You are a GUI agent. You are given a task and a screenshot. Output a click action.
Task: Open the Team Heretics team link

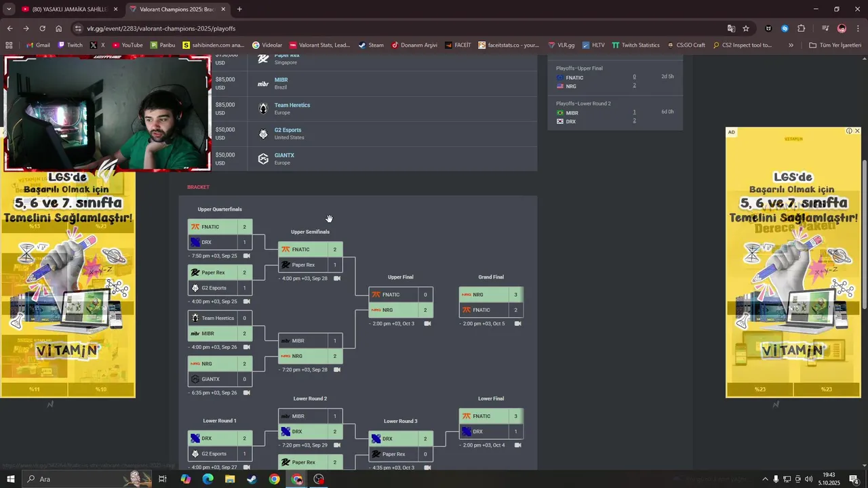(292, 105)
